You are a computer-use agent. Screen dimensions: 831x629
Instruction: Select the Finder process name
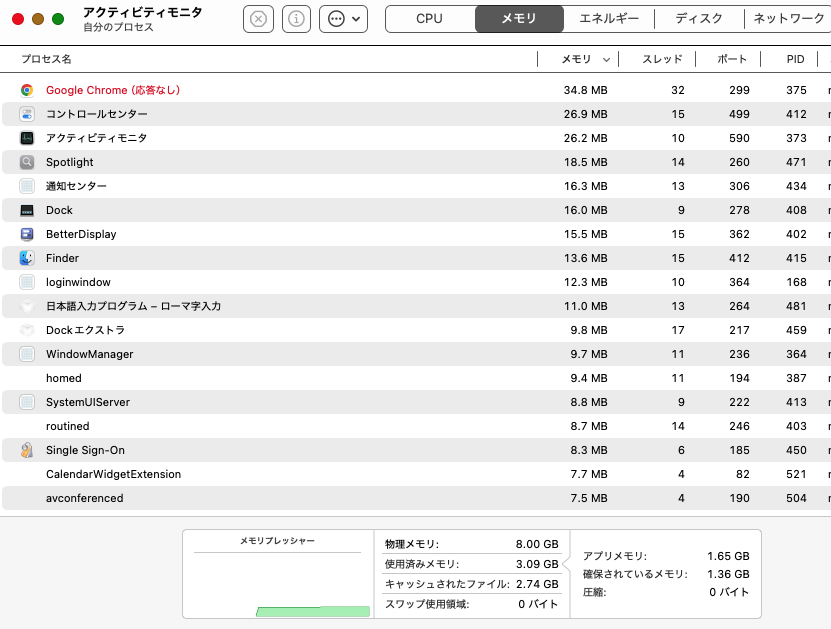(x=63, y=258)
